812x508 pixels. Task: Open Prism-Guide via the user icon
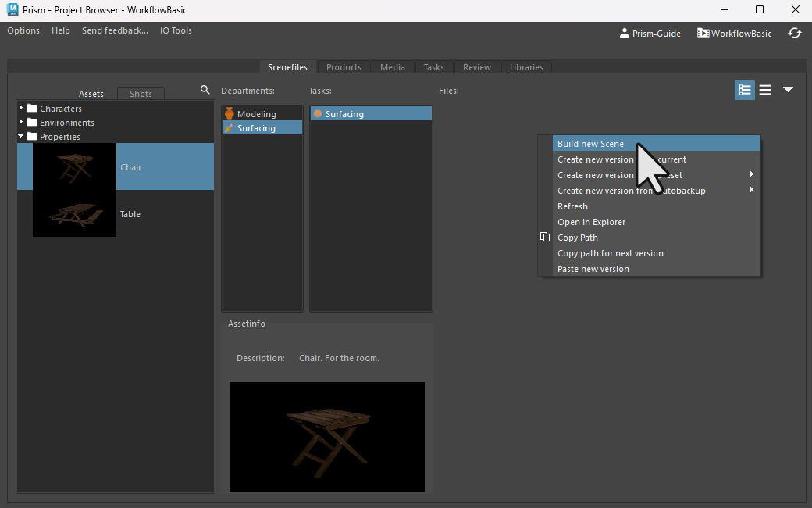coord(624,33)
